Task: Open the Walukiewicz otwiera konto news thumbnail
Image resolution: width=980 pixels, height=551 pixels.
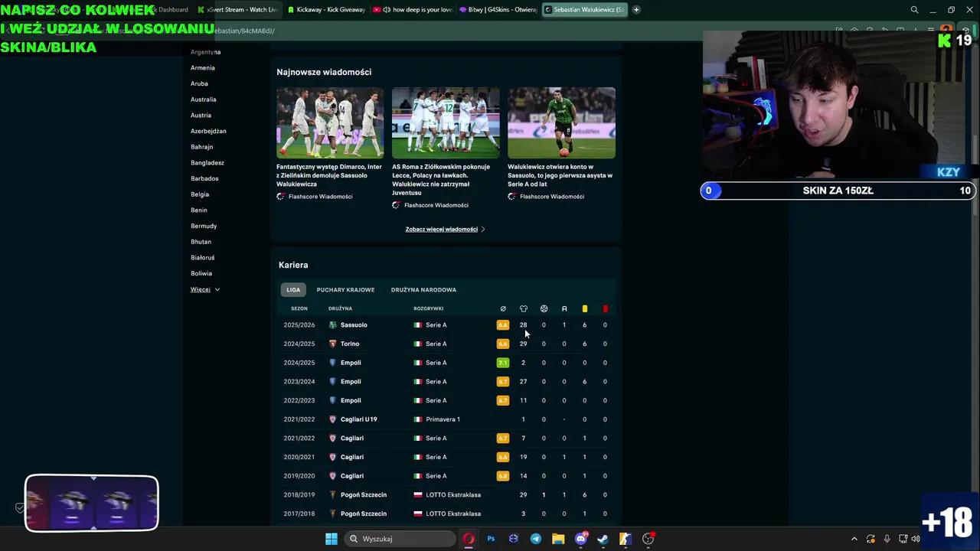Action: click(561, 122)
